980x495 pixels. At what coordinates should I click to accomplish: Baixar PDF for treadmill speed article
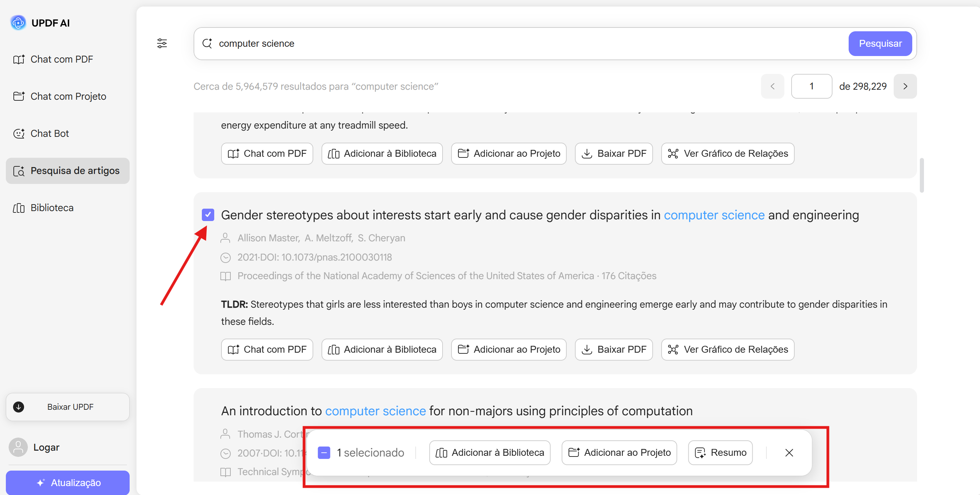[614, 154]
